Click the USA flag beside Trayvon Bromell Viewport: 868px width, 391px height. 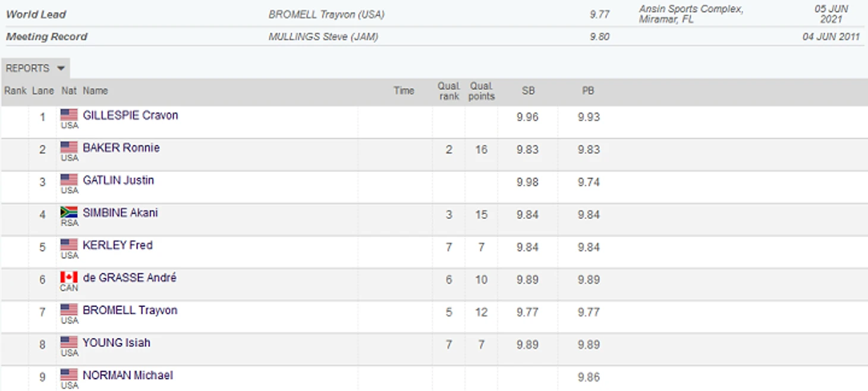coord(69,310)
